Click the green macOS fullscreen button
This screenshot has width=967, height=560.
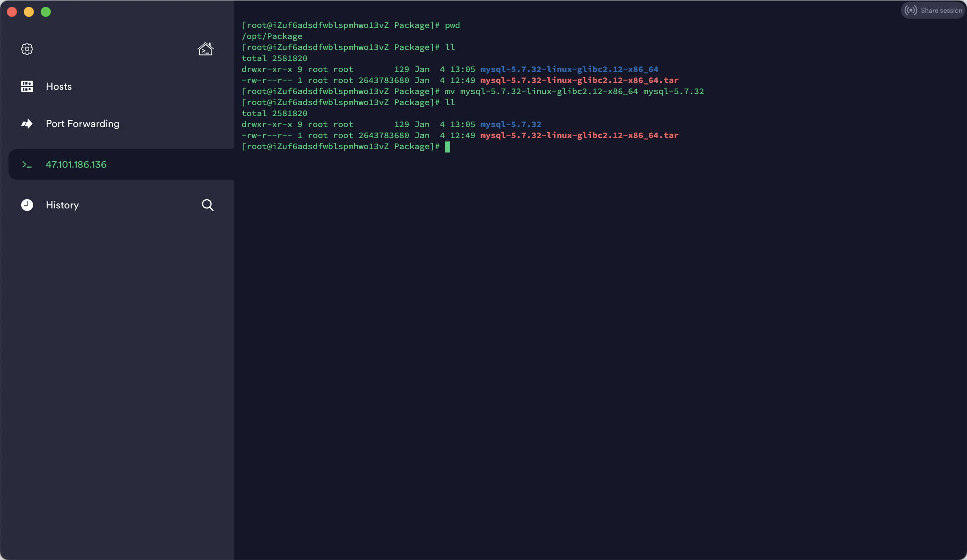[x=46, y=12]
